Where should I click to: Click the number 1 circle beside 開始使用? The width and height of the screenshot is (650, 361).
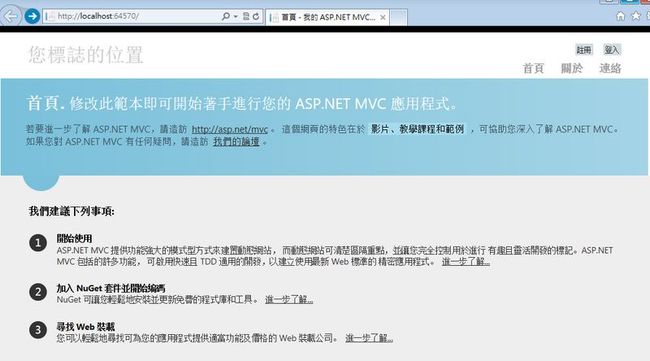(x=38, y=242)
